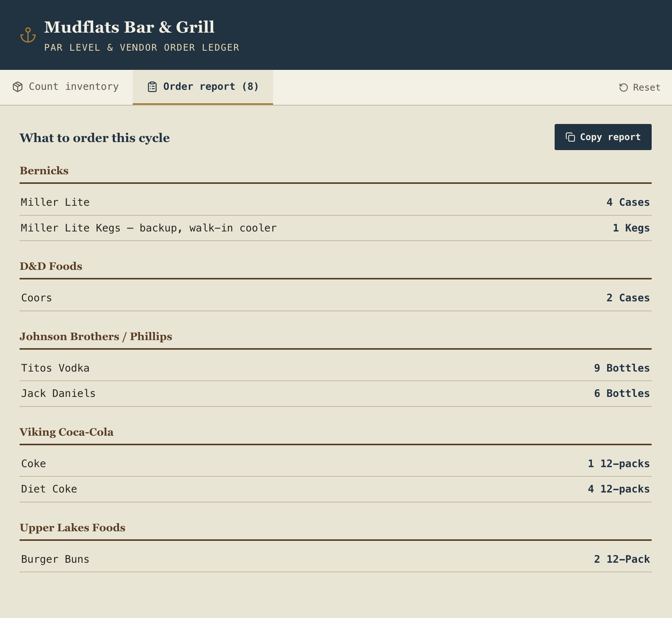The image size is (672, 618).
Task: Click the box icon beside Count inventory
Action: click(x=18, y=87)
